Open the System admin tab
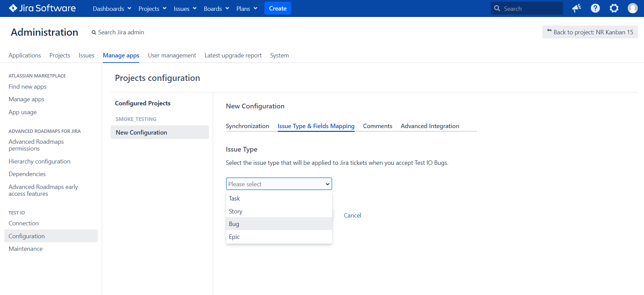644x295 pixels. click(279, 55)
